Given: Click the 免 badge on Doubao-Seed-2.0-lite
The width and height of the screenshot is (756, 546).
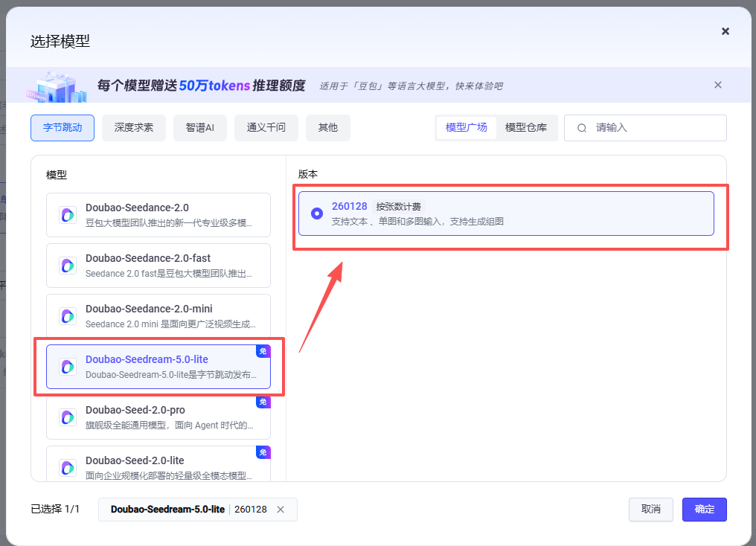Looking at the screenshot, I should point(263,452).
